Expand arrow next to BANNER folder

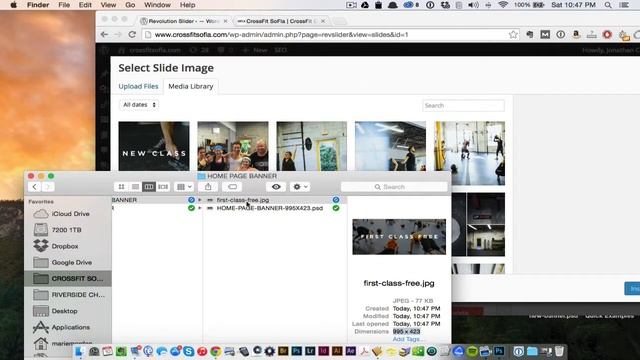pos(200,200)
